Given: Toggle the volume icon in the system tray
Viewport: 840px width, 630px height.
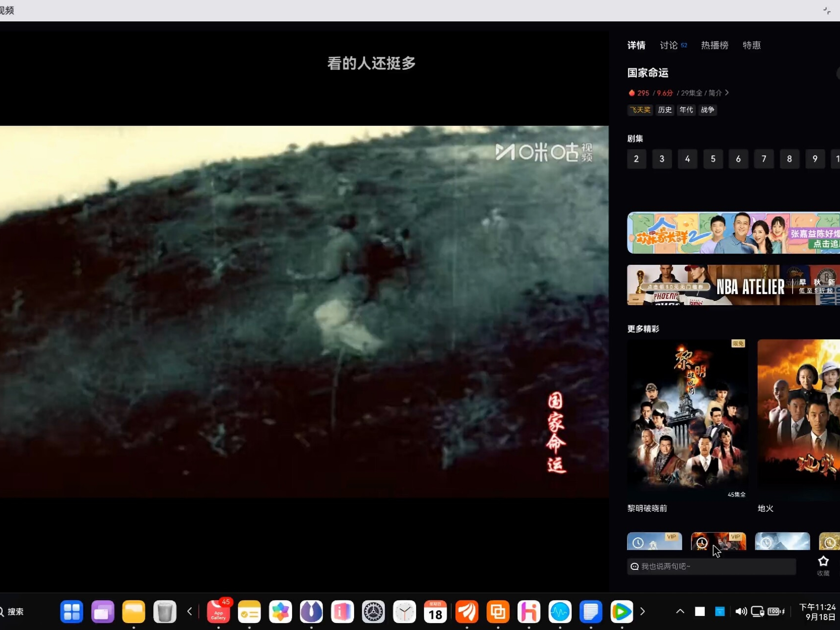Looking at the screenshot, I should coord(741,612).
